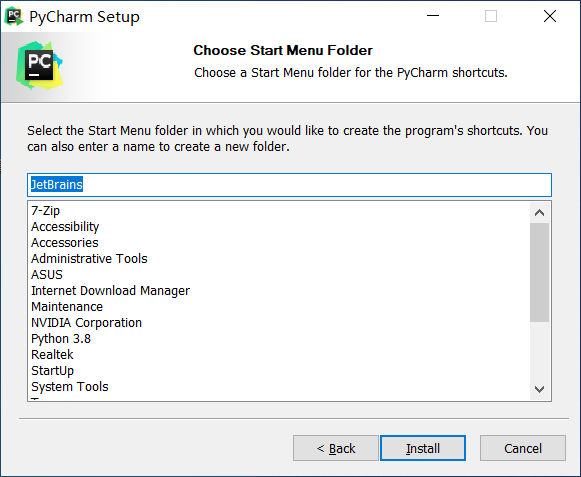Screen dimensions: 581x477
Task: Go back with the Back button
Action: coord(336,448)
